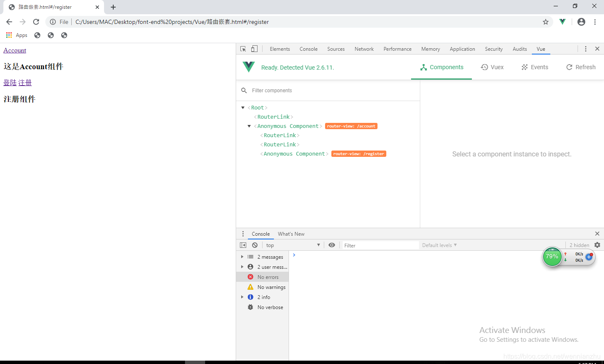Image resolution: width=604 pixels, height=364 pixels.
Task: Open the Audits tab
Action: [x=520, y=49]
